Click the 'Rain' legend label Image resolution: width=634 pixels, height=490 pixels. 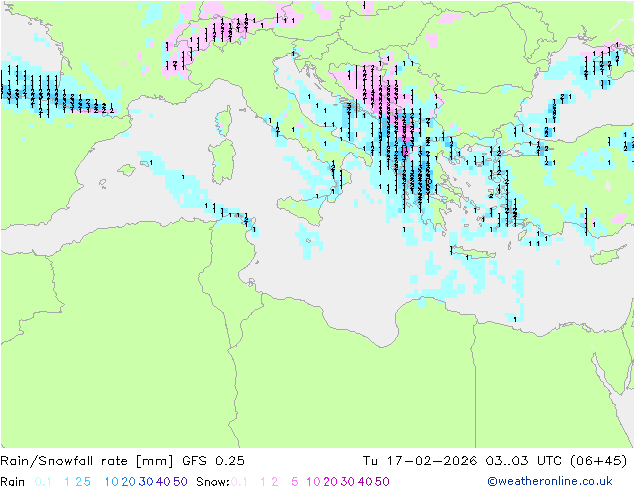pos(13,482)
